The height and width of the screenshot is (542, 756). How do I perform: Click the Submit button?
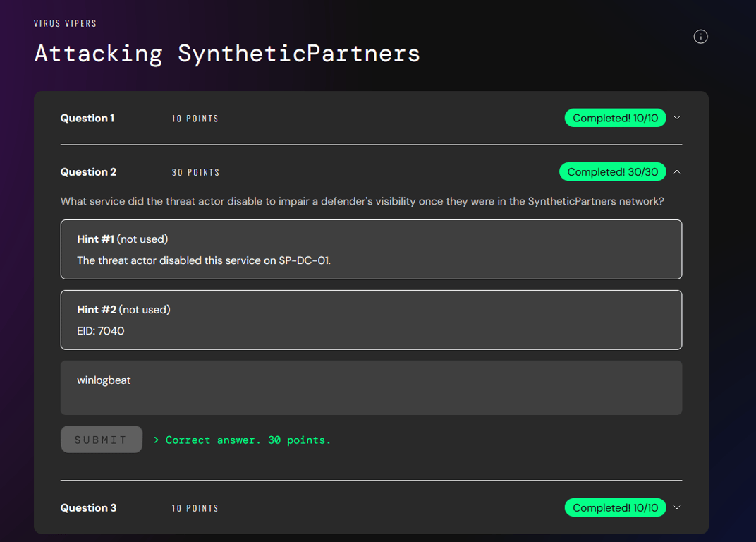(x=102, y=440)
